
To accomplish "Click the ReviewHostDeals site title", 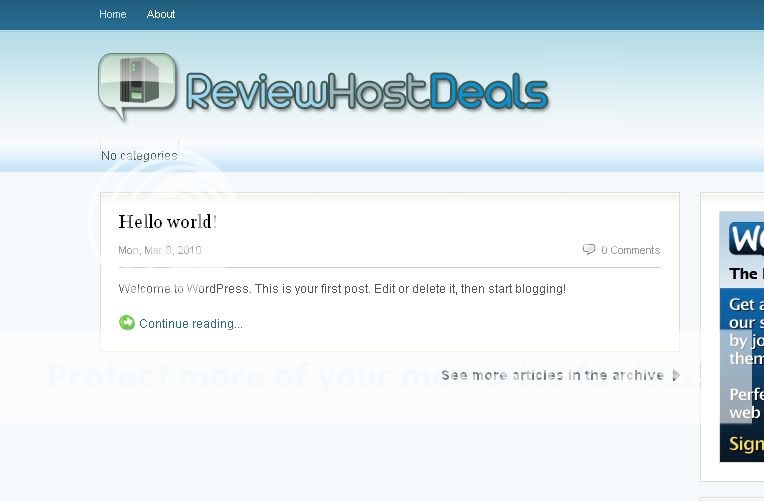I will (x=367, y=91).
